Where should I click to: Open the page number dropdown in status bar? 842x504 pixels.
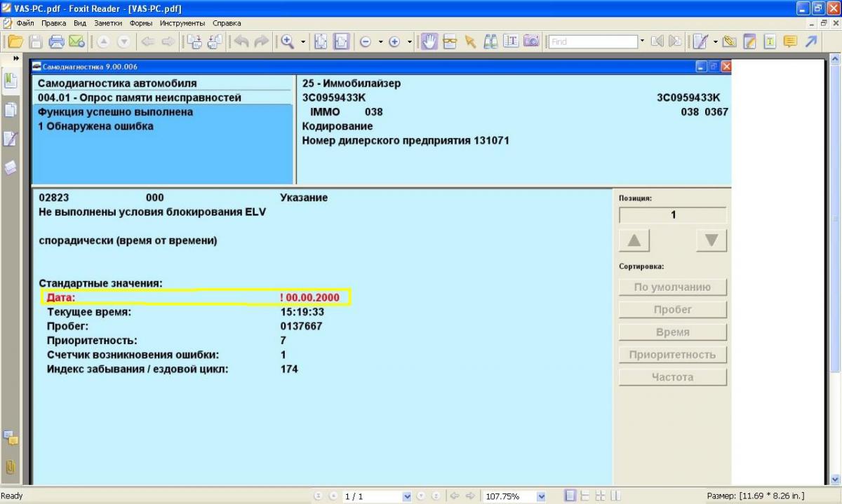click(407, 496)
